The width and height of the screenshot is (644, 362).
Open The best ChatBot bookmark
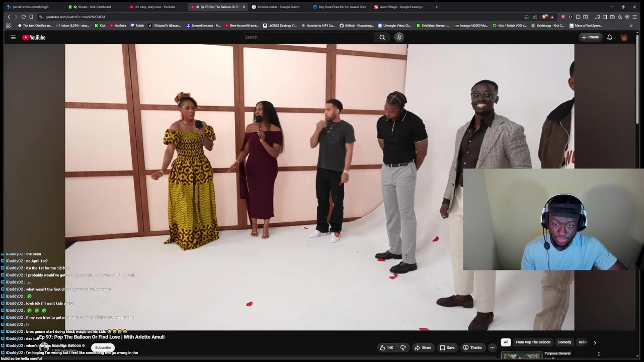(x=35, y=25)
